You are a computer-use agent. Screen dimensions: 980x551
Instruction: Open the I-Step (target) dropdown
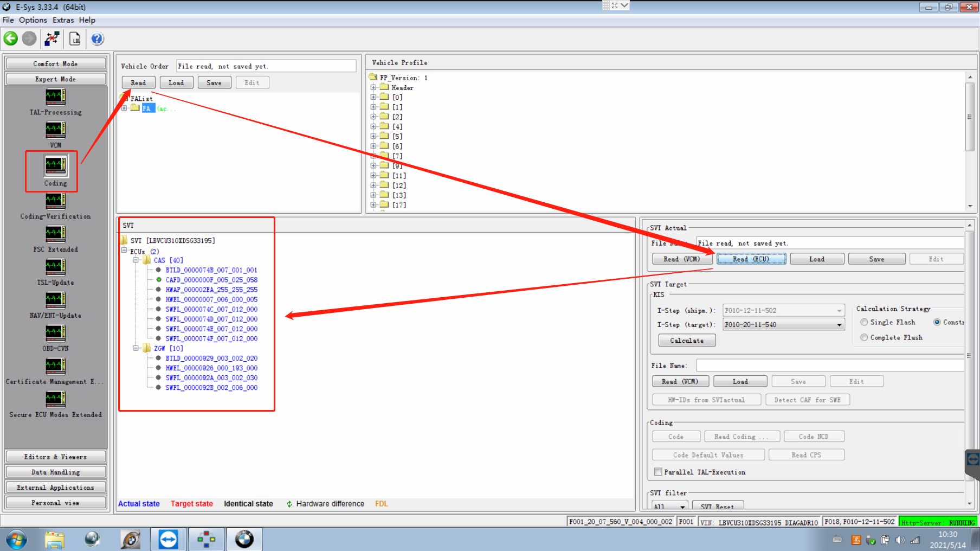tap(839, 325)
